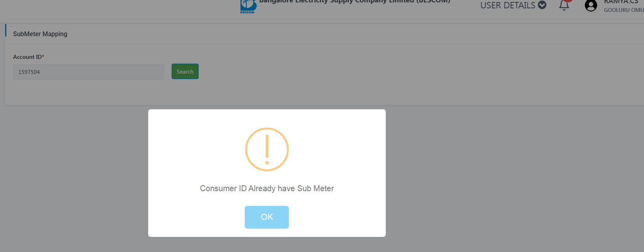
Task: Open the notifications bell icon
Action: [564, 6]
